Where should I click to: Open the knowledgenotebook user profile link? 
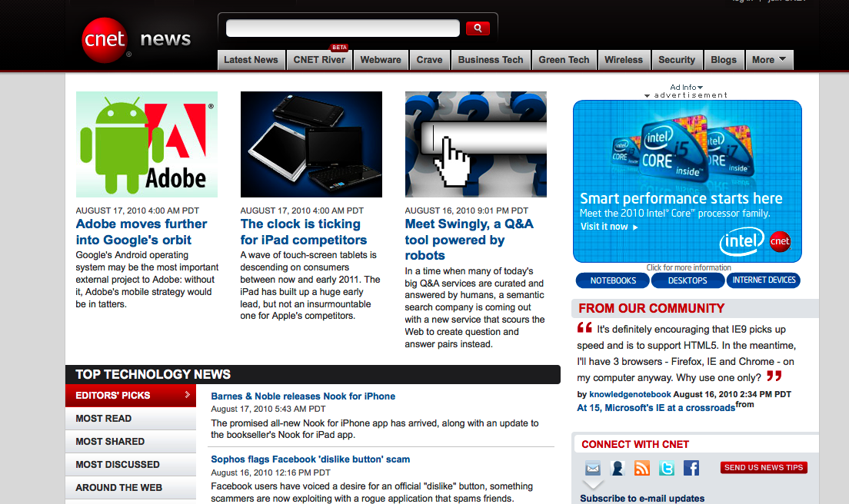(x=631, y=394)
